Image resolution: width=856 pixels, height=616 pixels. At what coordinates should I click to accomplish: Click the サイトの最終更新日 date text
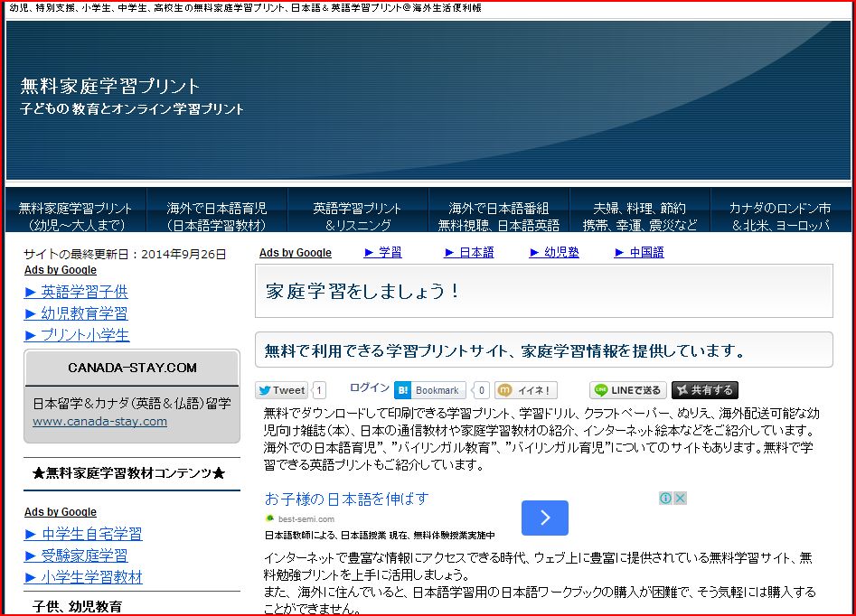pyautogui.click(x=125, y=254)
